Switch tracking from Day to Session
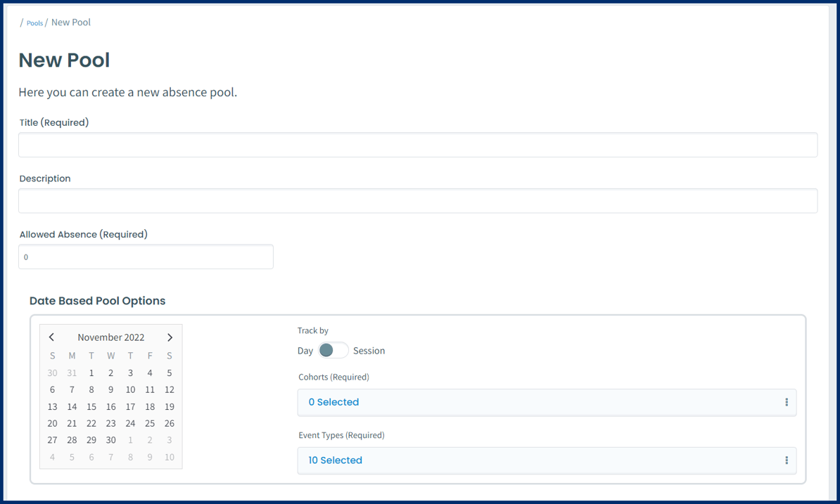The width and height of the screenshot is (840, 504). click(333, 350)
